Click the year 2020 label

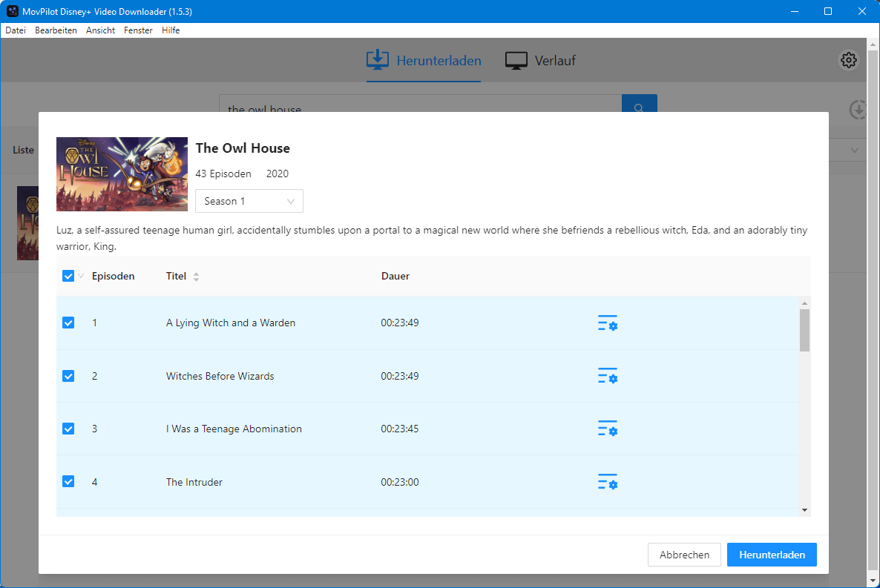tap(278, 174)
